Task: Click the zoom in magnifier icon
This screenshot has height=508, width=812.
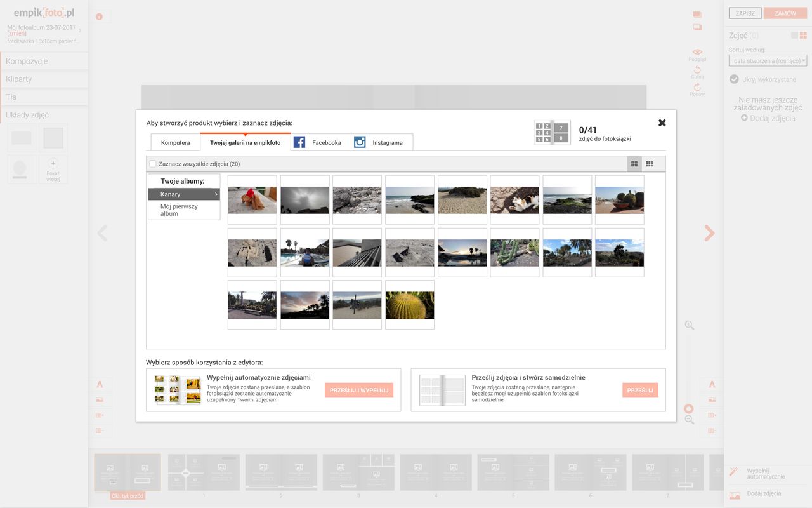Action: [690, 325]
